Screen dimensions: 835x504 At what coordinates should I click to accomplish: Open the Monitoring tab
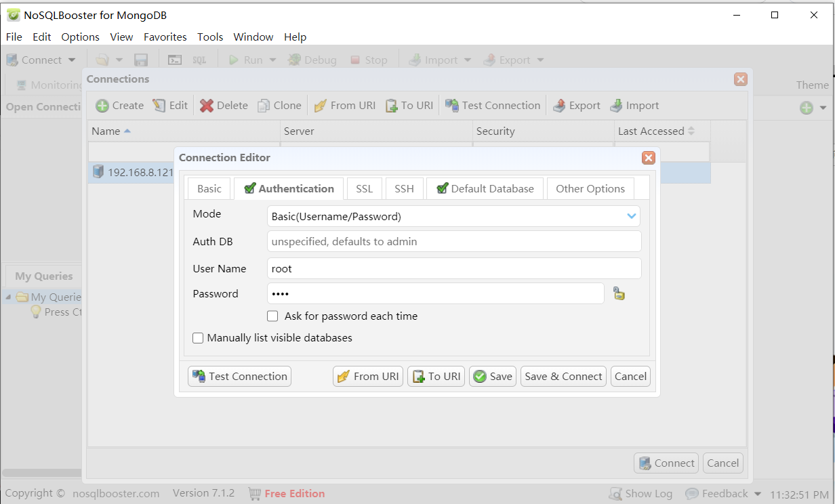(48, 85)
